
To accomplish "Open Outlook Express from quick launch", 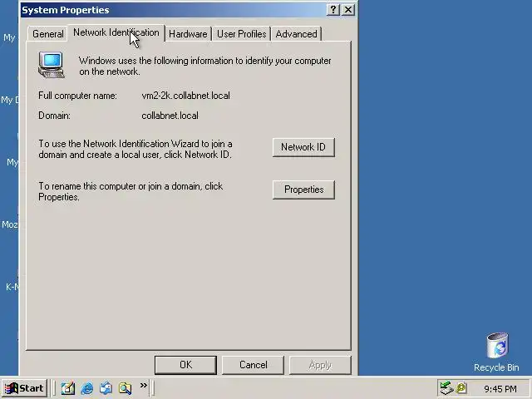I will (106, 388).
